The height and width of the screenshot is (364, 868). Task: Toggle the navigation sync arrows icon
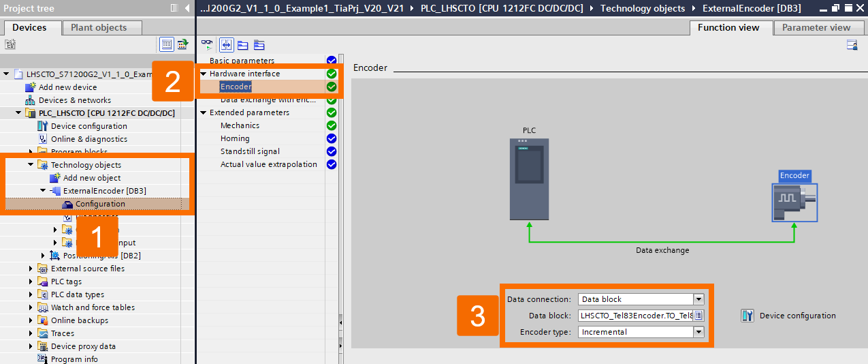227,45
